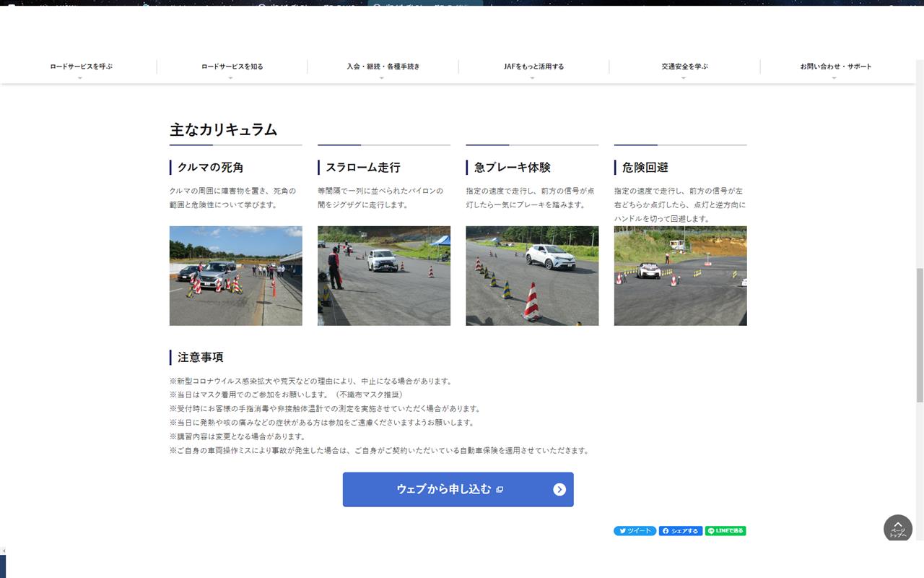Open the お問い合わせ・サポート menu
The width and height of the screenshot is (924, 578).
click(835, 66)
